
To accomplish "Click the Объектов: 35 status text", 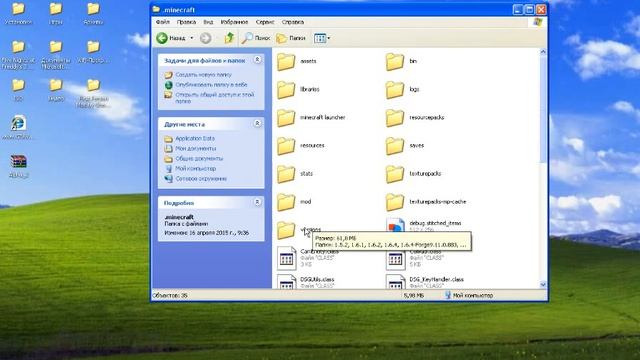I will pos(170,295).
